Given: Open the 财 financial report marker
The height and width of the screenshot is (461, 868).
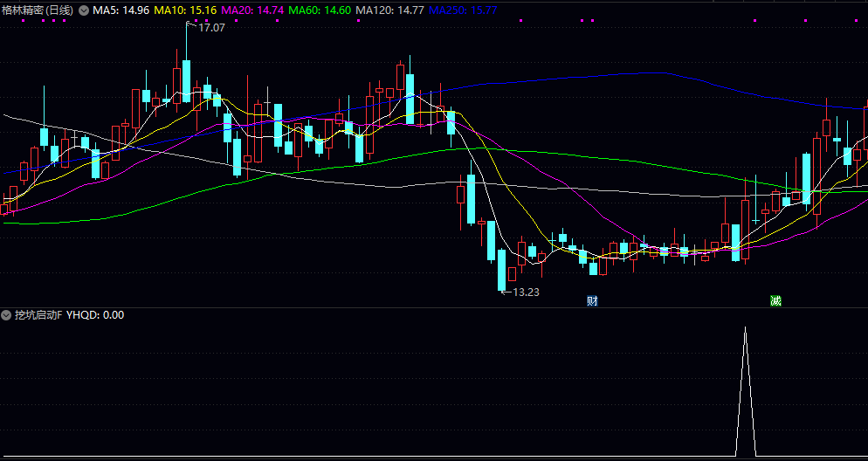Looking at the screenshot, I should 592,301.
